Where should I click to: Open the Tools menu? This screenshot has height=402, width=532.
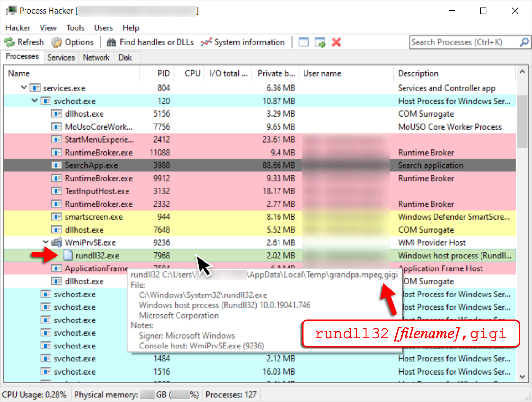coord(76,28)
